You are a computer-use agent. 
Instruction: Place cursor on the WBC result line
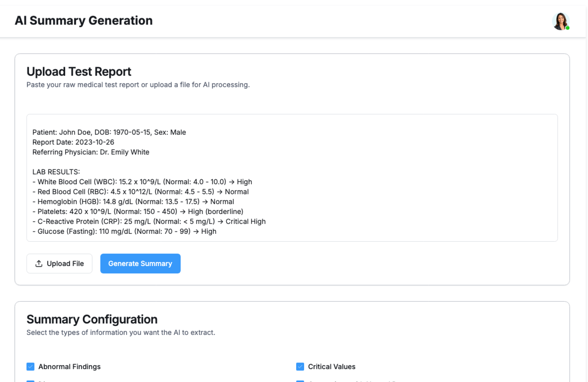(x=142, y=182)
